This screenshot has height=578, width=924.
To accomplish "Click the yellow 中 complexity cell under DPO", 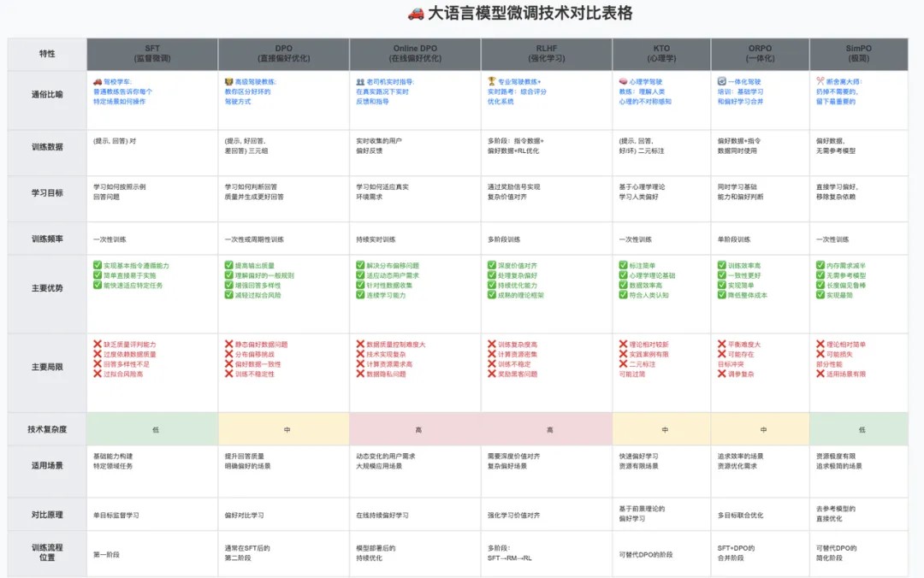I will pyautogui.click(x=283, y=429).
